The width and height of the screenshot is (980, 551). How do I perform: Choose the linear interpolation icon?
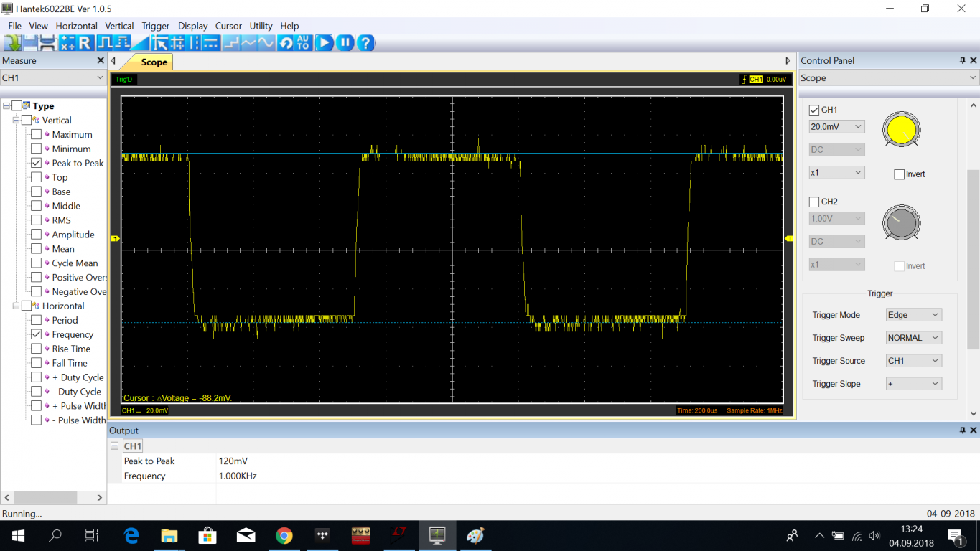(x=248, y=43)
